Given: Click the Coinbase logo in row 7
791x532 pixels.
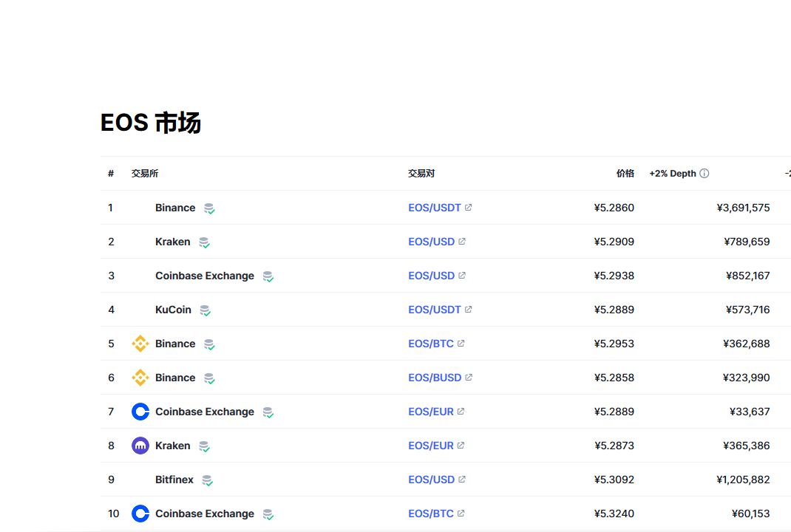Looking at the screenshot, I should point(140,412).
